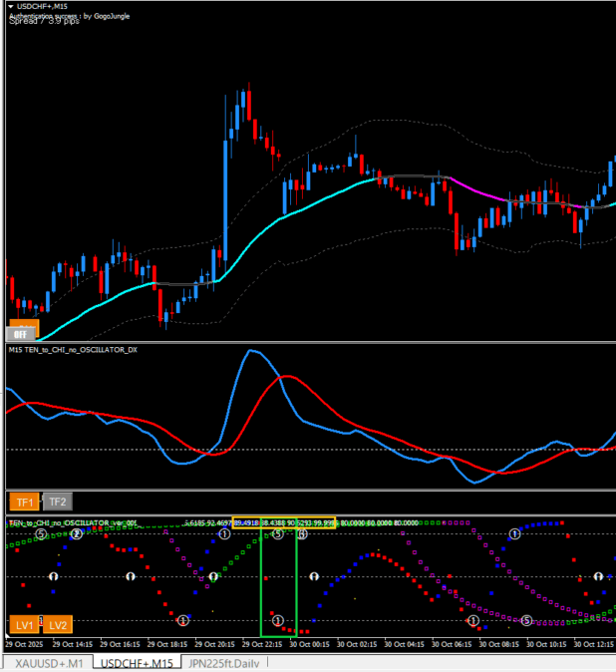This screenshot has height=672, width=616.
Task: Enable the LV1 level button
Action: coord(25,624)
